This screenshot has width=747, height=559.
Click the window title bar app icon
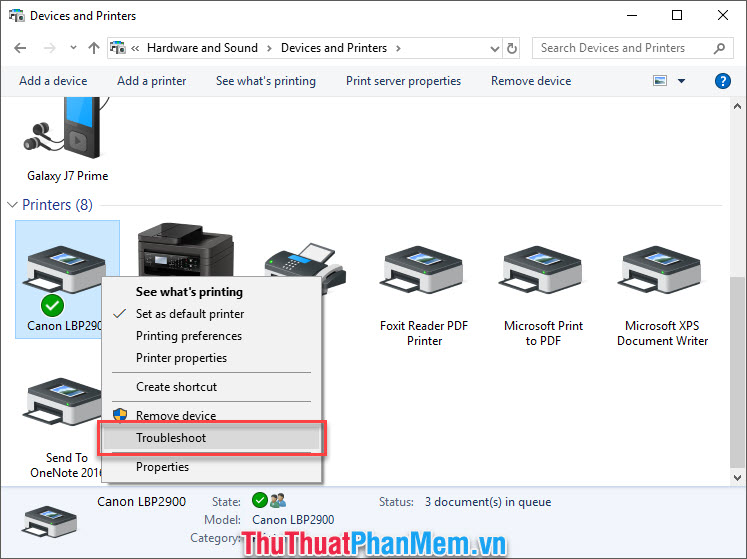click(x=17, y=16)
